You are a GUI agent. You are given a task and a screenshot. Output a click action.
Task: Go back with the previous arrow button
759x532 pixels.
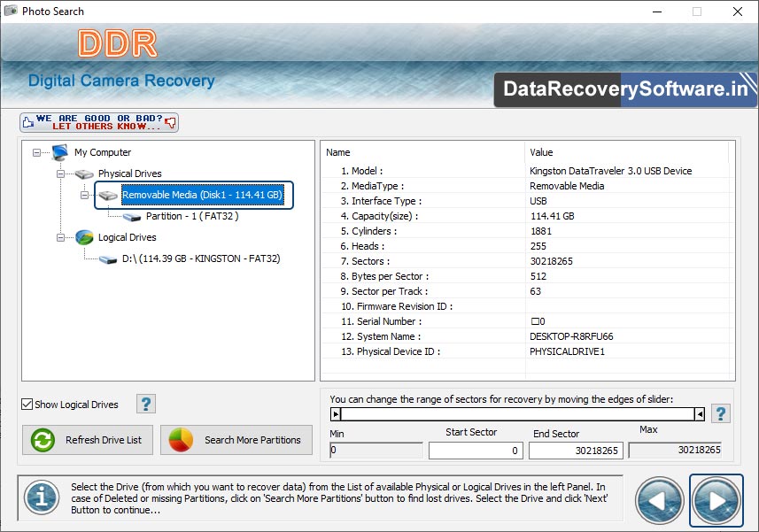point(659,500)
